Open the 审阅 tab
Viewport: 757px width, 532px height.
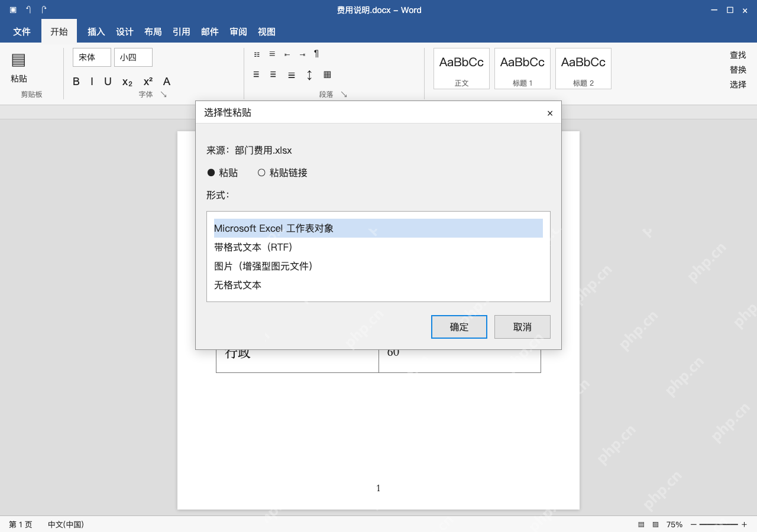coord(238,32)
